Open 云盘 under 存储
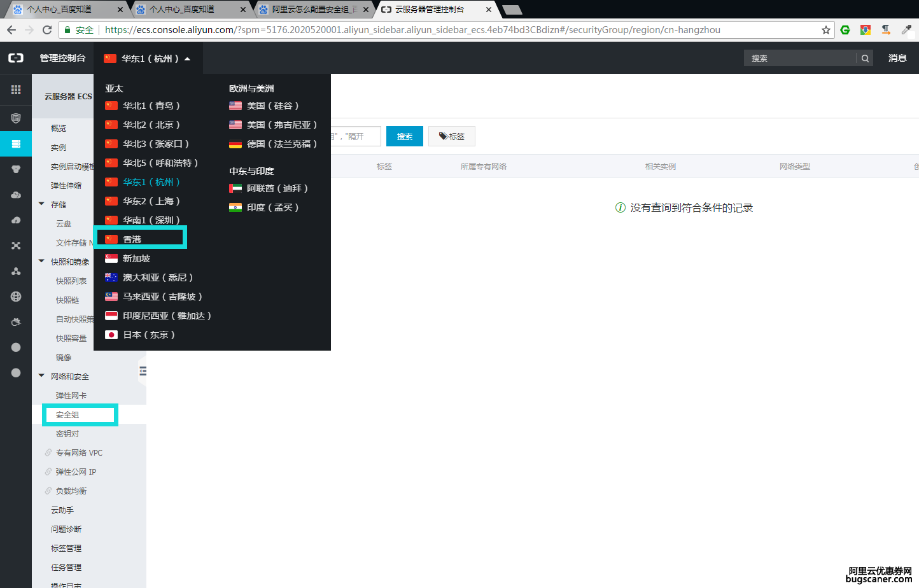The height and width of the screenshot is (588, 919). [x=64, y=223]
